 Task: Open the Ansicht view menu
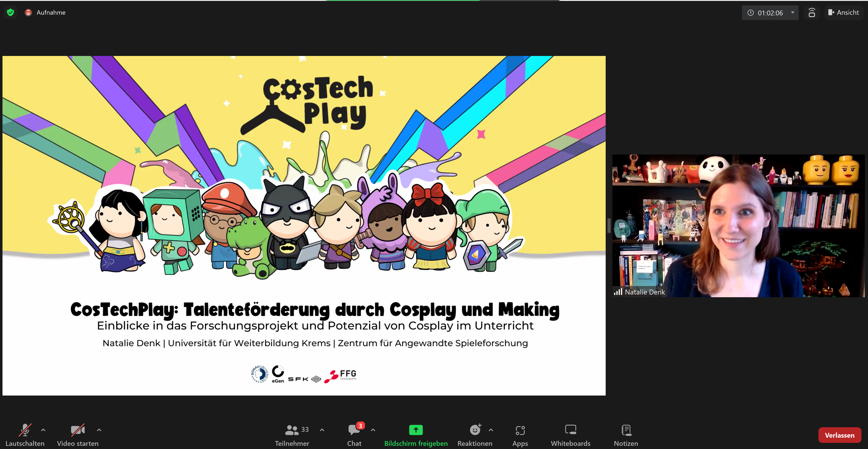[843, 12]
